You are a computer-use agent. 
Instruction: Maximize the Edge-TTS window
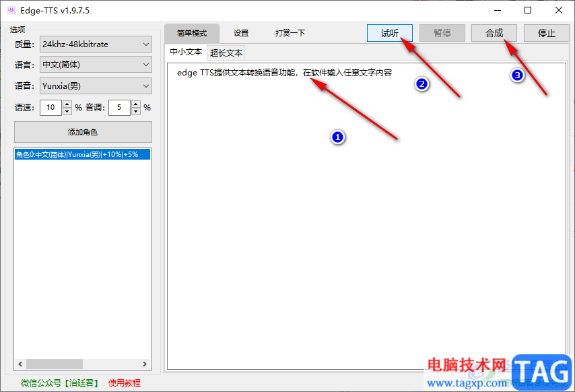point(528,10)
